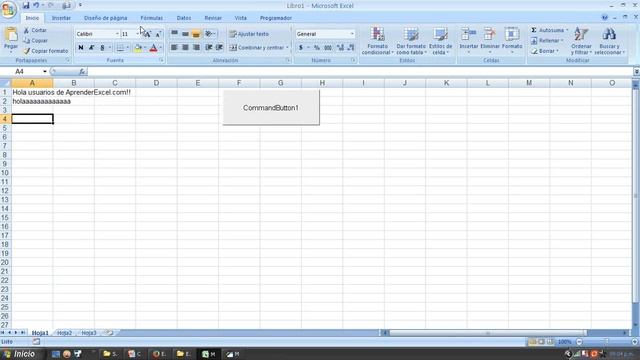This screenshot has width=640, height=360.
Task: Apply percent style format
Action: [x=317, y=48]
